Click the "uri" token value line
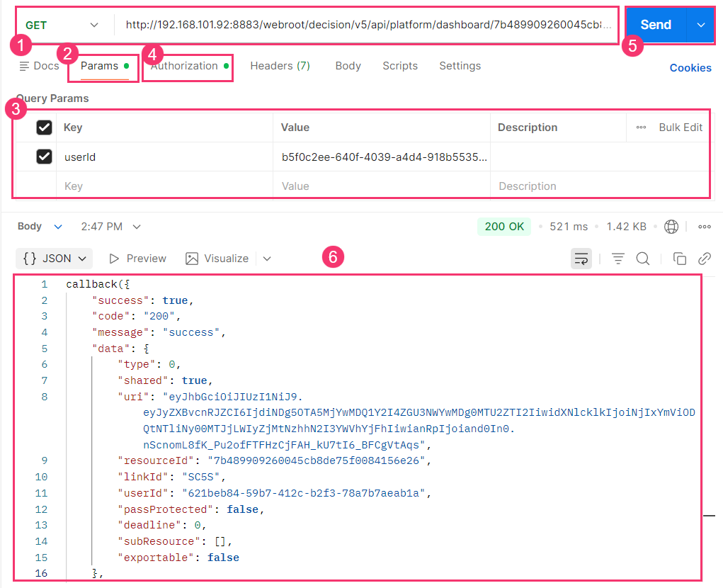Viewport: 723px width, 588px height. (x=406, y=421)
